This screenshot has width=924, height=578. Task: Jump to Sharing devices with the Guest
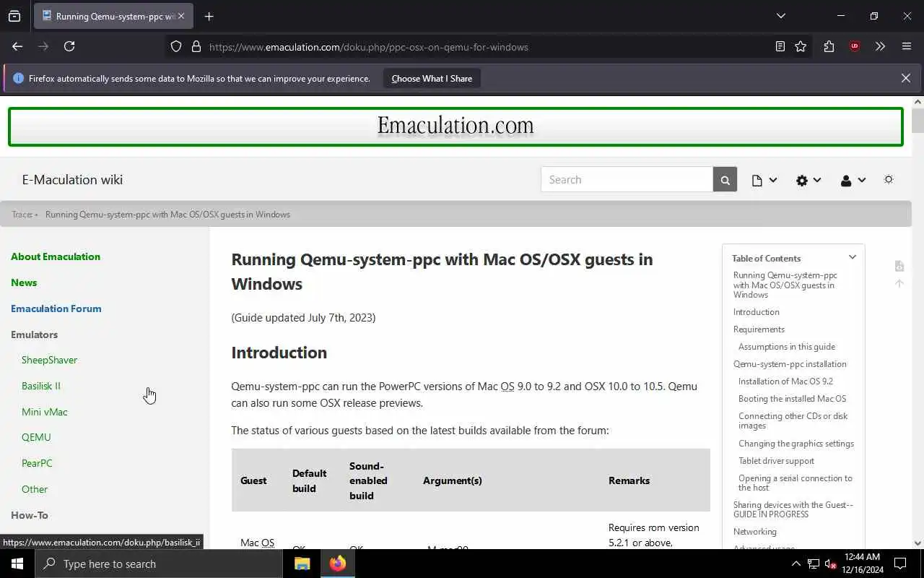(x=793, y=509)
